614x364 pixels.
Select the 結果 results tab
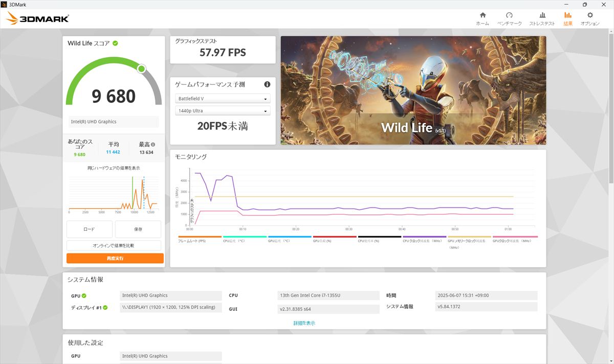(568, 18)
